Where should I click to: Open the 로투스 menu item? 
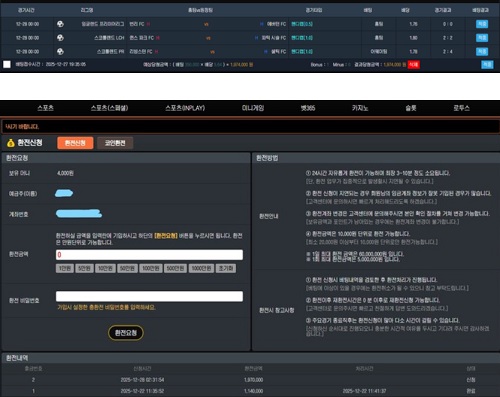[x=461, y=108]
